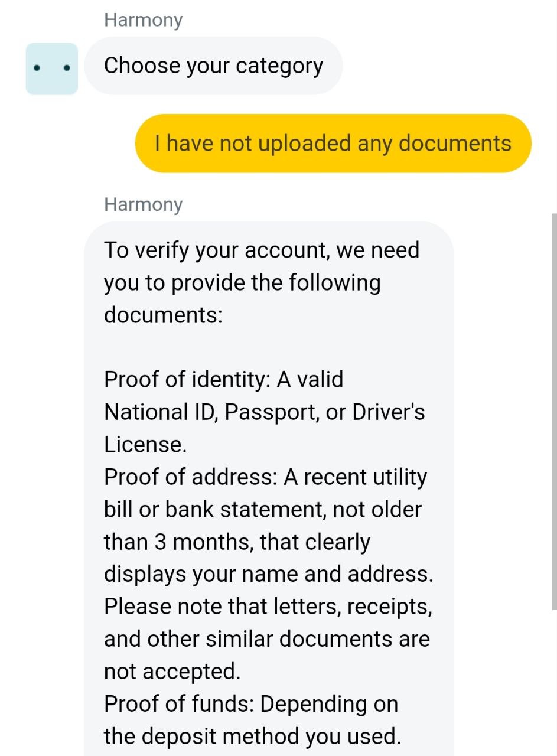Click the Harmony name above the verification message
557x756 pixels.
coord(143,204)
